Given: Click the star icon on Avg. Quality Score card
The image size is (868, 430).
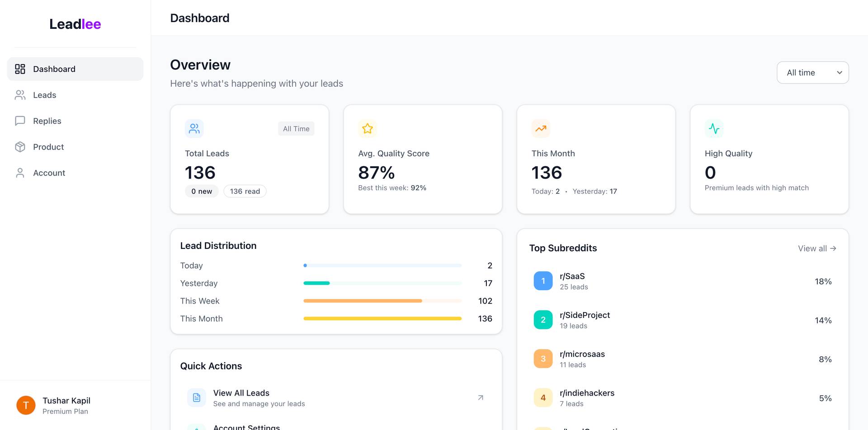Looking at the screenshot, I should (x=368, y=129).
